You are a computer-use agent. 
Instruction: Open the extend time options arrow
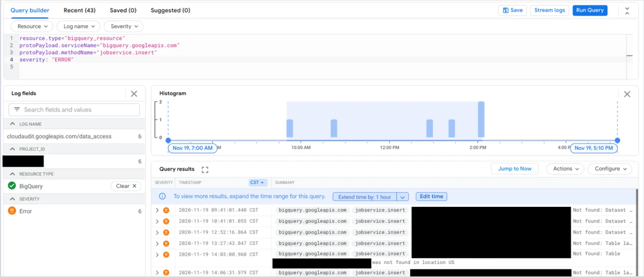pos(402,197)
